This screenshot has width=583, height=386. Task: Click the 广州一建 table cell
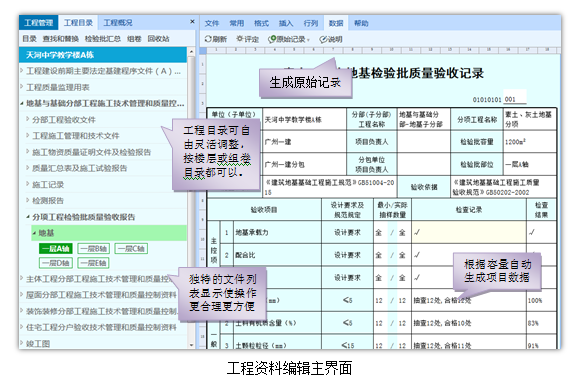pyautogui.click(x=305, y=142)
